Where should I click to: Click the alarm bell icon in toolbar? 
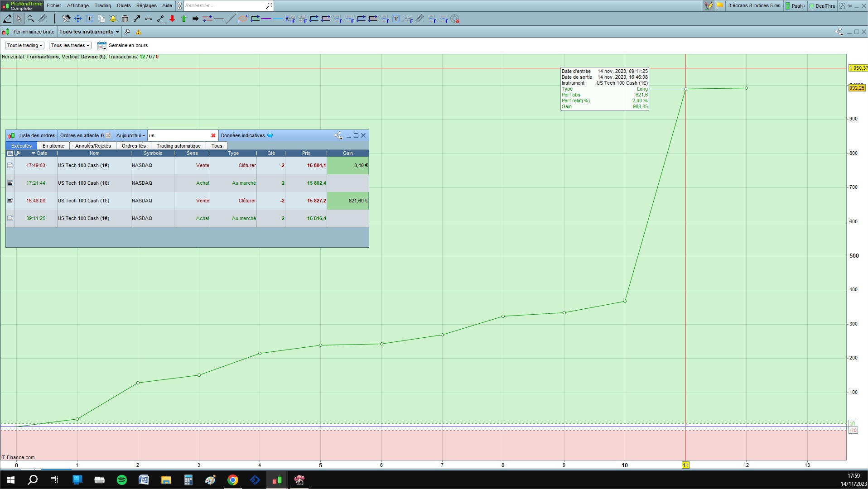[113, 19]
